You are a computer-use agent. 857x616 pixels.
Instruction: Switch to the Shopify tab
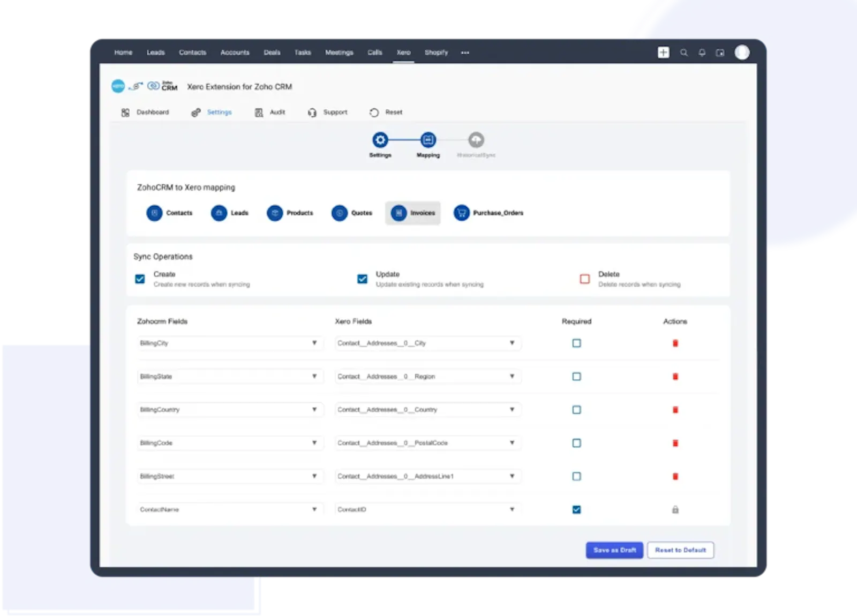[436, 52]
